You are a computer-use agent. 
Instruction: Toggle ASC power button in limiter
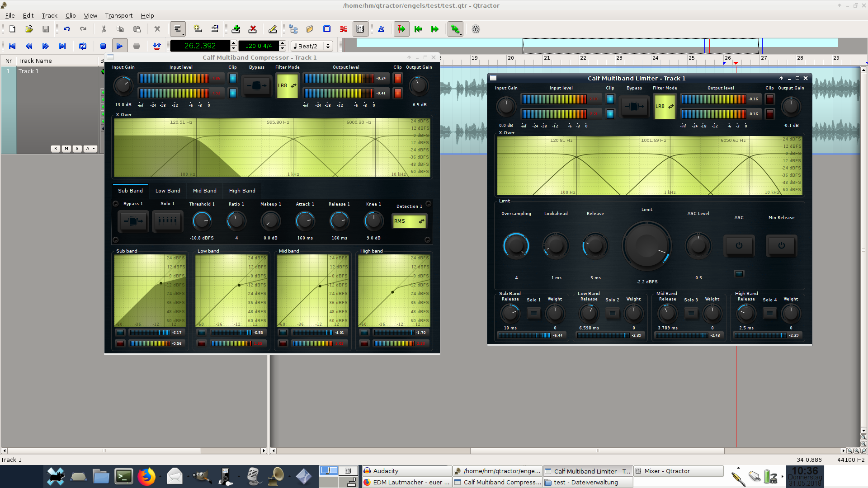click(739, 245)
